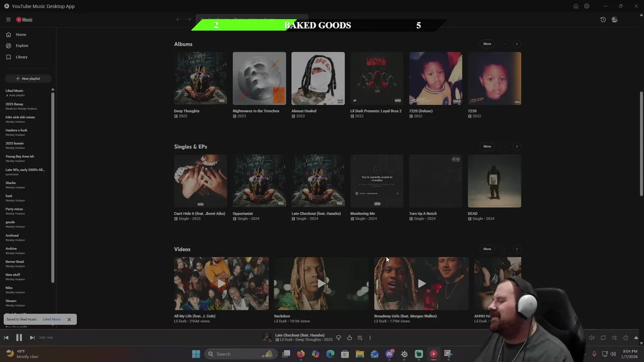Open the app home icon in the title bar
The height and width of the screenshot is (362, 644).
click(576, 6)
